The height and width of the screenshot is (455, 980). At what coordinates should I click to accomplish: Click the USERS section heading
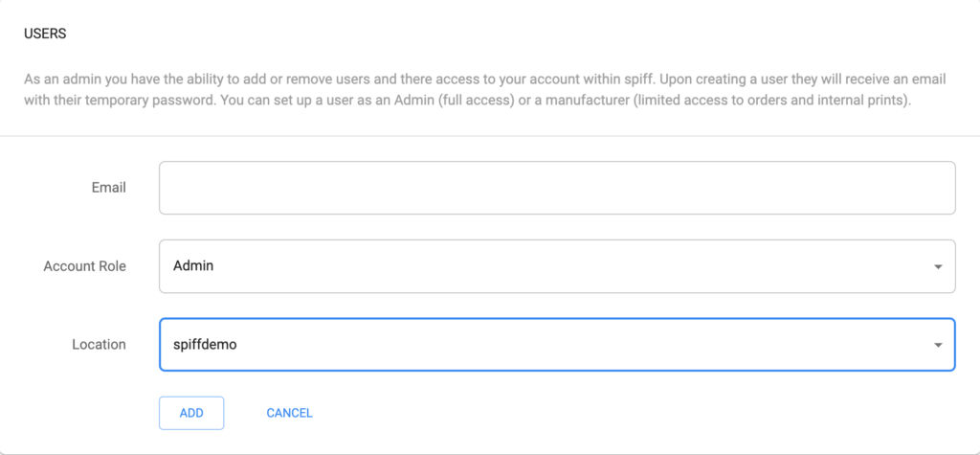point(45,34)
